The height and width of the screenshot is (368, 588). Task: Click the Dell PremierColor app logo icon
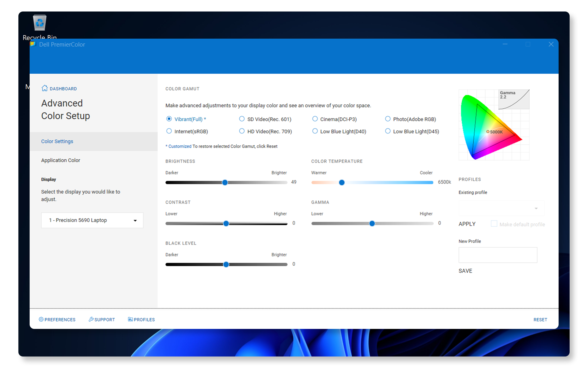coord(33,44)
